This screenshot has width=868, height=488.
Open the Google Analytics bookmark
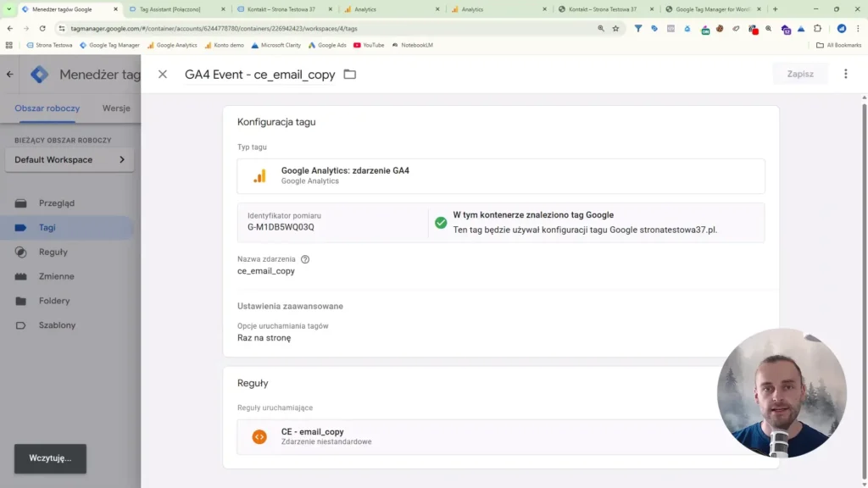coord(171,45)
